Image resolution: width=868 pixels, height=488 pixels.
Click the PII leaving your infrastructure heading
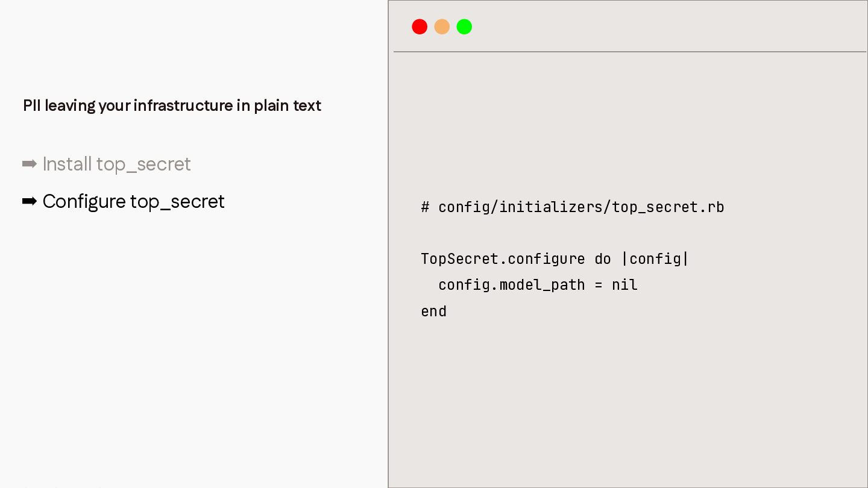172,105
